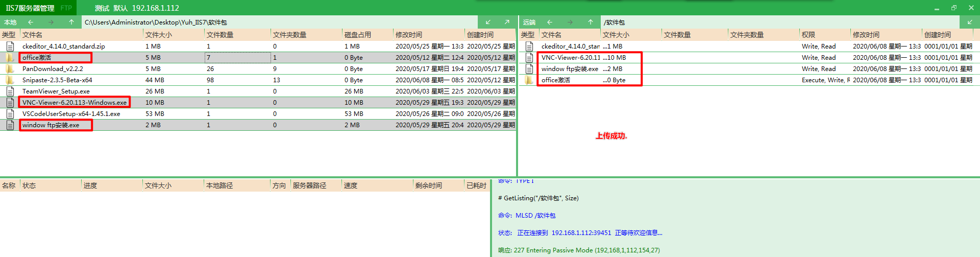Go up one folder in the remote pane
The image size is (980, 257).
tap(591, 22)
